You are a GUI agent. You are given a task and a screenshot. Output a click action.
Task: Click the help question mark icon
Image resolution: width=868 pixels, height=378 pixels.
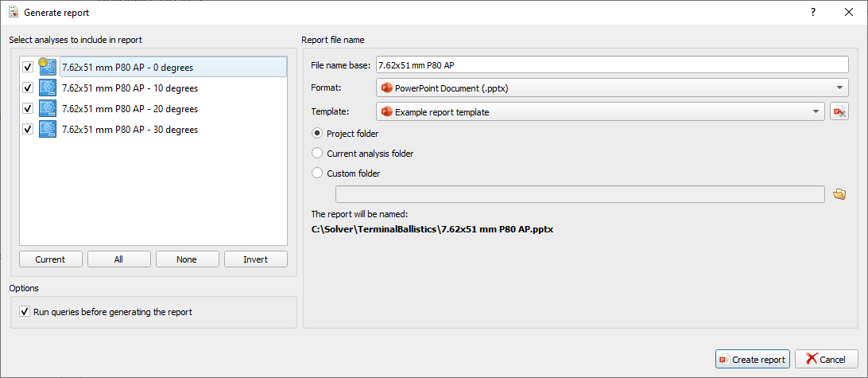[x=812, y=12]
